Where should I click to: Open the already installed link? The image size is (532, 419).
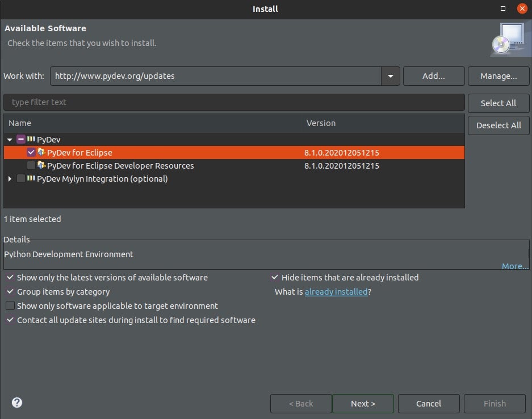336,292
